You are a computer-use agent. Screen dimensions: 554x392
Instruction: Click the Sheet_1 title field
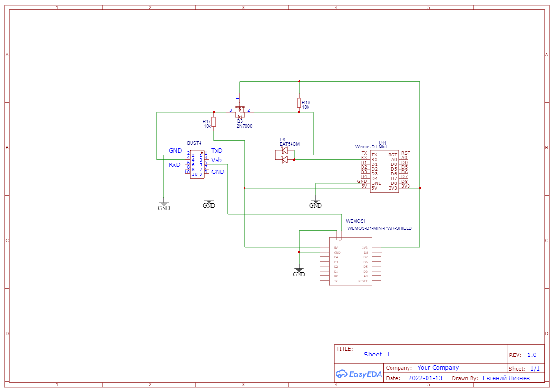[x=377, y=355]
